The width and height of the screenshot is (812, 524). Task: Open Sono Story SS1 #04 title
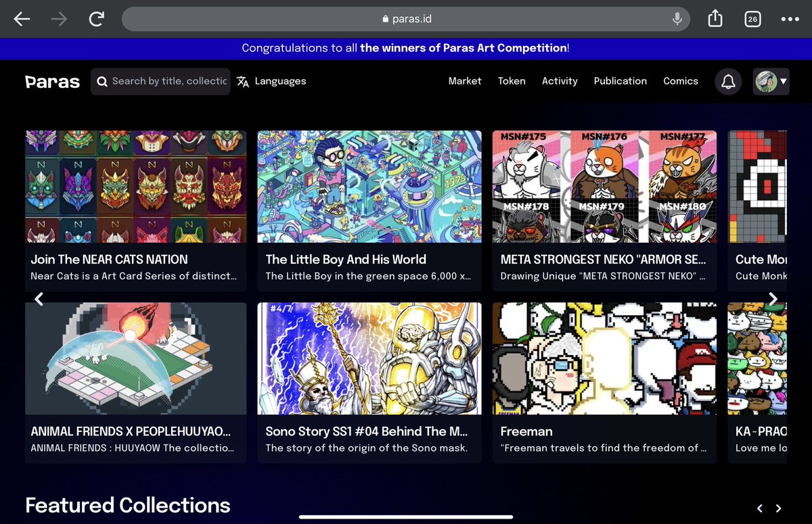point(367,431)
